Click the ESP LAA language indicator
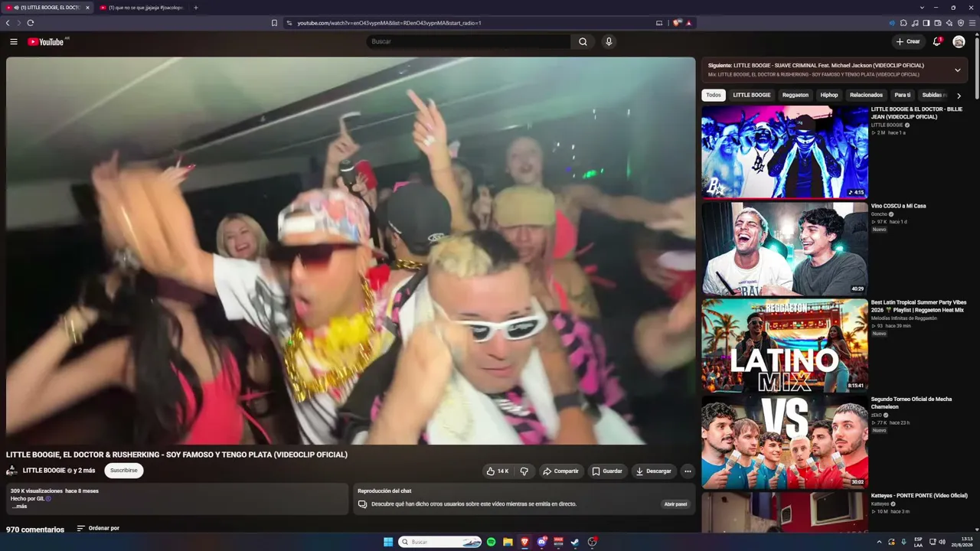Viewport: 980px width, 551px height. tap(918, 542)
